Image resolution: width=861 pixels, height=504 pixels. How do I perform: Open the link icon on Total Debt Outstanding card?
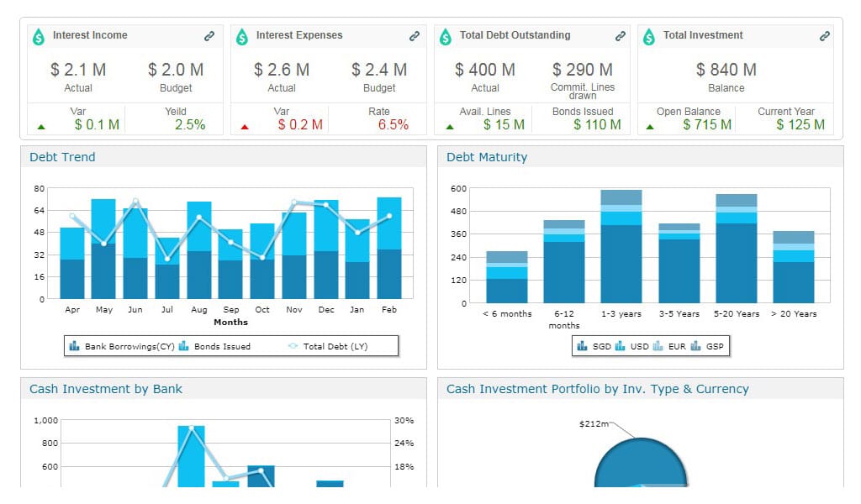[x=621, y=36]
